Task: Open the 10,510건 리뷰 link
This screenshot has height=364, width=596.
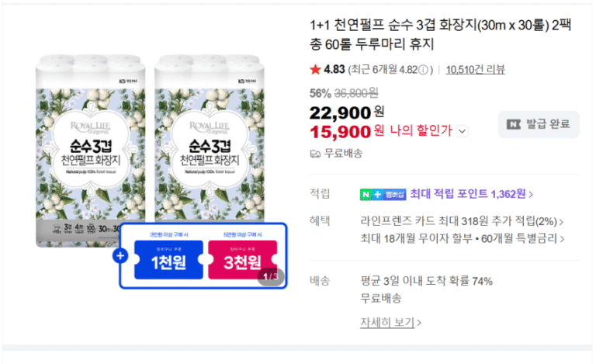Action: [x=475, y=70]
